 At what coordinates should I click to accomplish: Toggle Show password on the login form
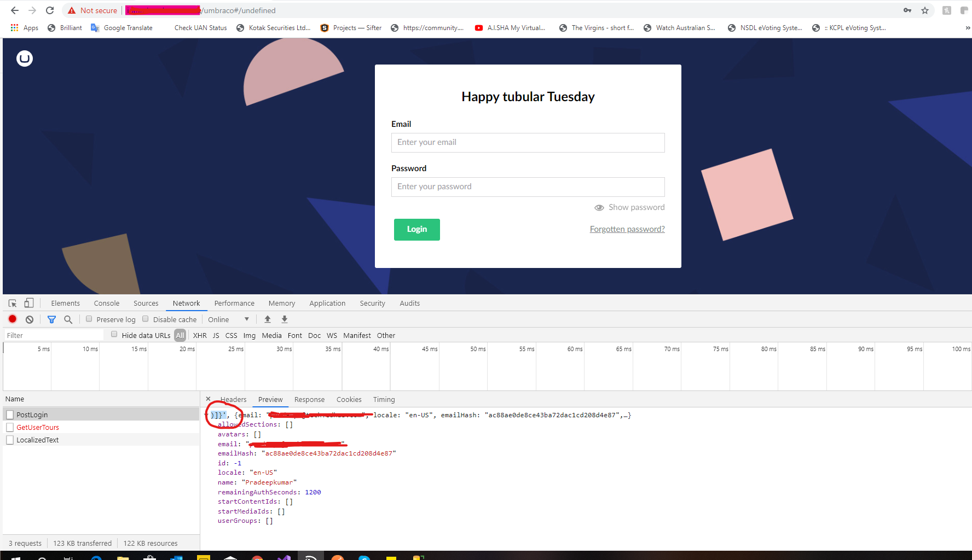(x=630, y=207)
